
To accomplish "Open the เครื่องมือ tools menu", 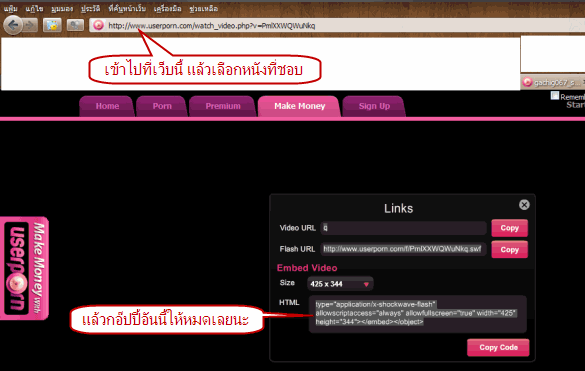I will 168,9.
